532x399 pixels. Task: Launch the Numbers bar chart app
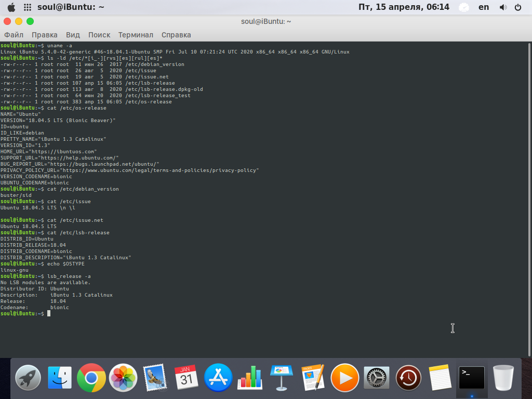pyautogui.click(x=250, y=377)
